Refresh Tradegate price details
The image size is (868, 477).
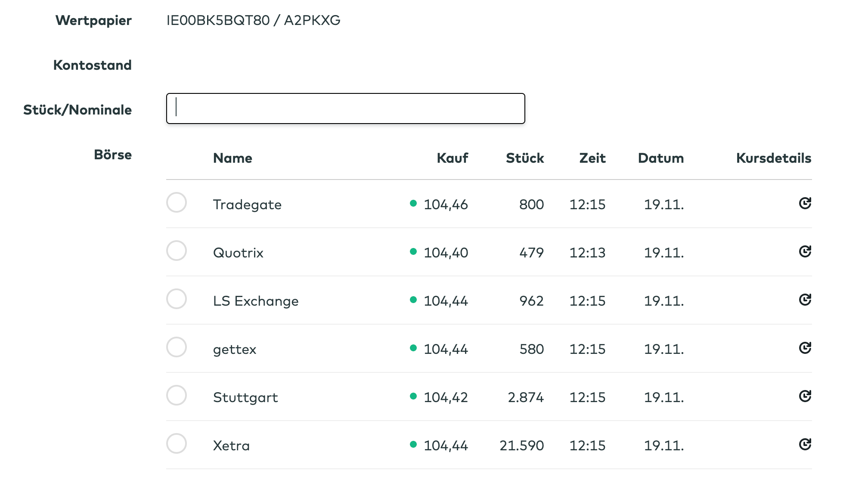805,203
